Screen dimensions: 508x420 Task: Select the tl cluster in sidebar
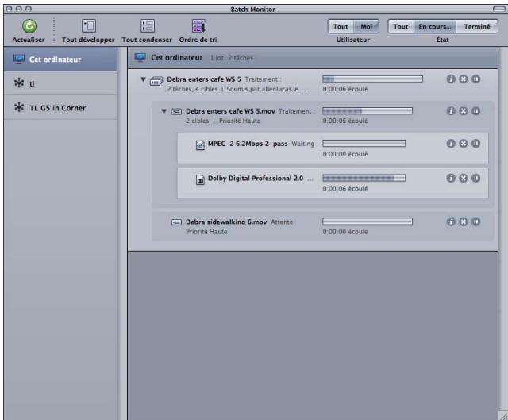coord(60,83)
